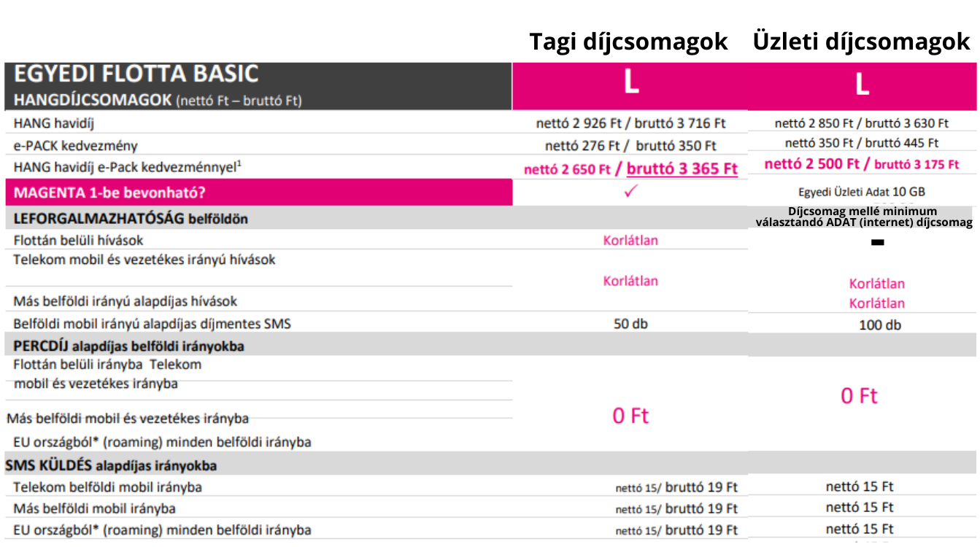Click Korlátlan in the Flottán belüli hívások row

[x=630, y=240]
